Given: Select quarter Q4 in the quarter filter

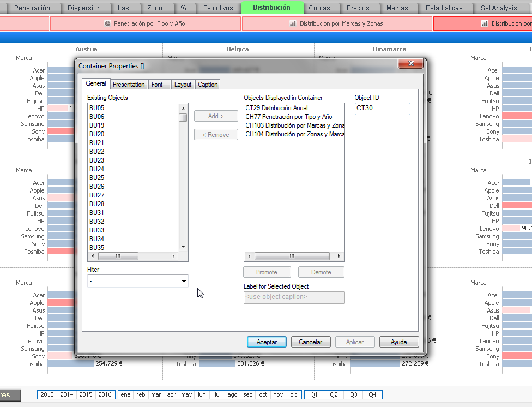Looking at the screenshot, I should 372,394.
